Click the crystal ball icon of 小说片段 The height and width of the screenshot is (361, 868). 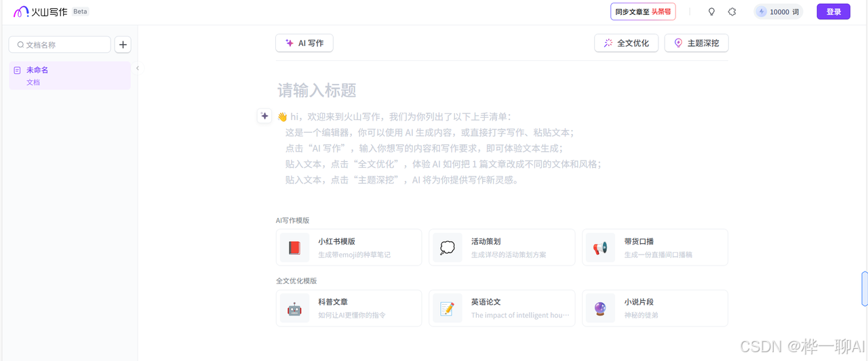601,309
